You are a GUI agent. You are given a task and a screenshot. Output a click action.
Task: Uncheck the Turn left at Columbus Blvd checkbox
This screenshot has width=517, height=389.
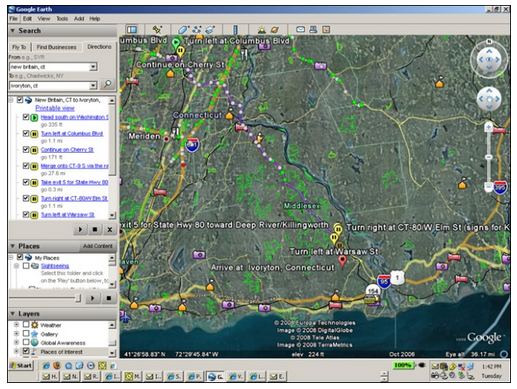click(26, 133)
